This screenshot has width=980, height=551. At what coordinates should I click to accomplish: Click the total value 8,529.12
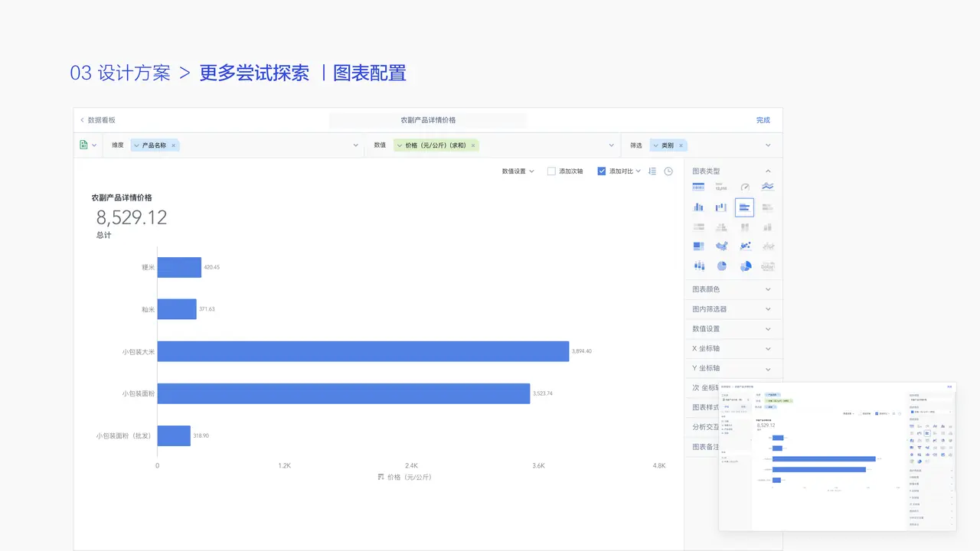pyautogui.click(x=132, y=217)
